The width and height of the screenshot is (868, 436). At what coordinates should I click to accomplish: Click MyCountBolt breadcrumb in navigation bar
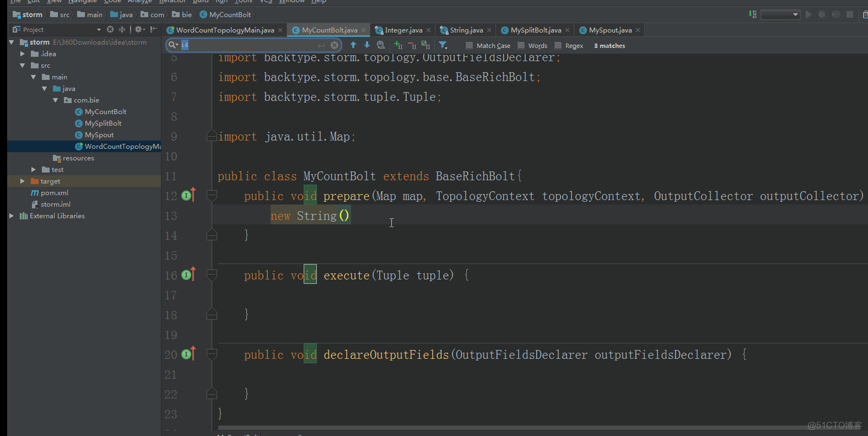coord(225,14)
